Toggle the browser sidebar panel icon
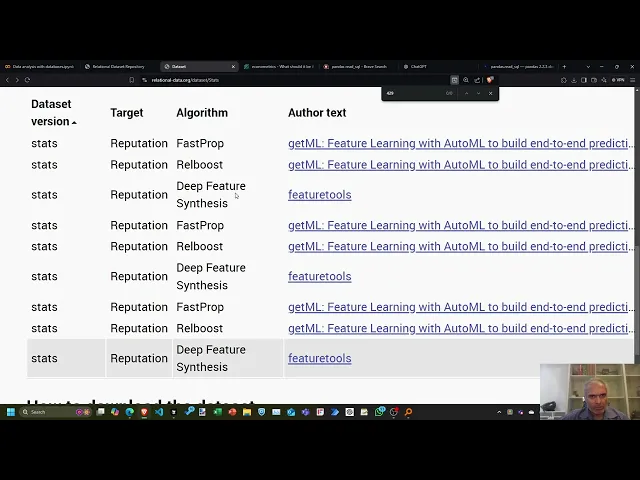 (584, 80)
